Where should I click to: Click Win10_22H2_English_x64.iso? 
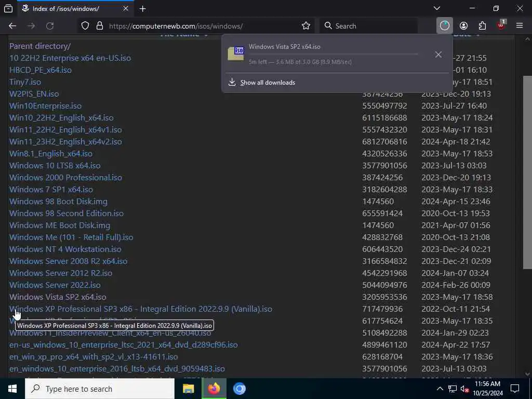click(61, 118)
